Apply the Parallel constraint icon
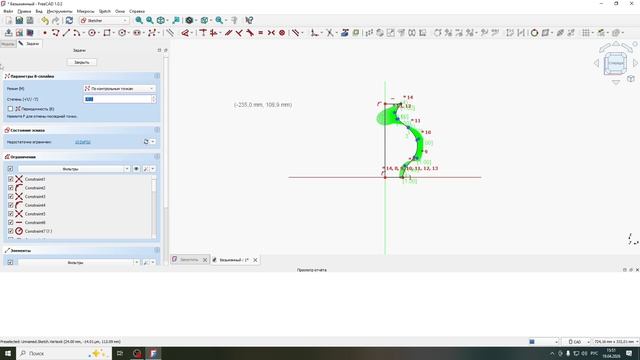The image size is (640, 360). coord(229,33)
